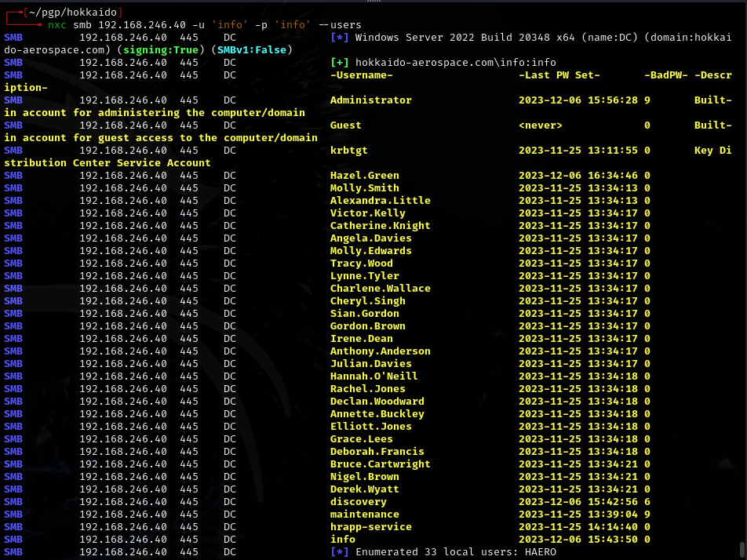Click the -Username- column header
This screenshot has width=747, height=560.
coord(361,75)
